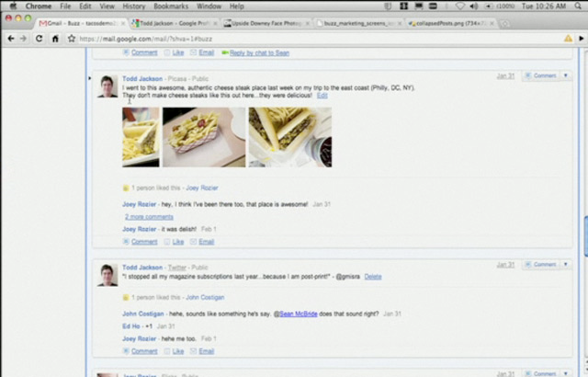The width and height of the screenshot is (588, 377).
Task: Click Comment button atop Picasa post
Action: coord(541,75)
